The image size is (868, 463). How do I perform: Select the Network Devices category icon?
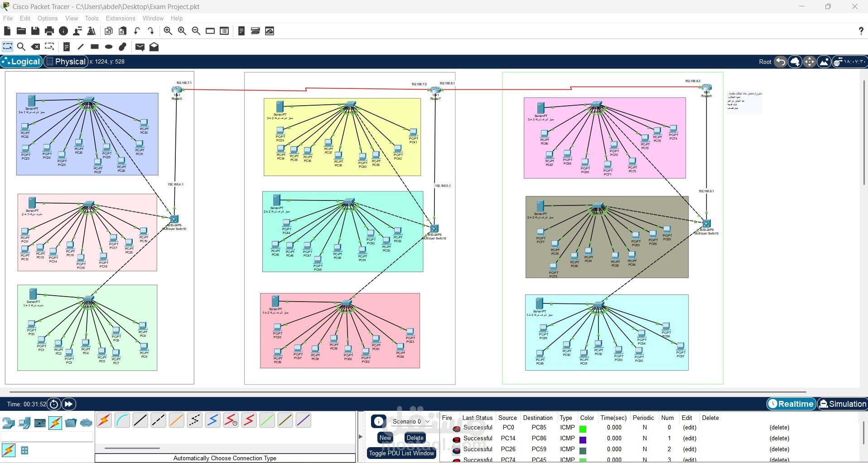[x=8, y=423]
